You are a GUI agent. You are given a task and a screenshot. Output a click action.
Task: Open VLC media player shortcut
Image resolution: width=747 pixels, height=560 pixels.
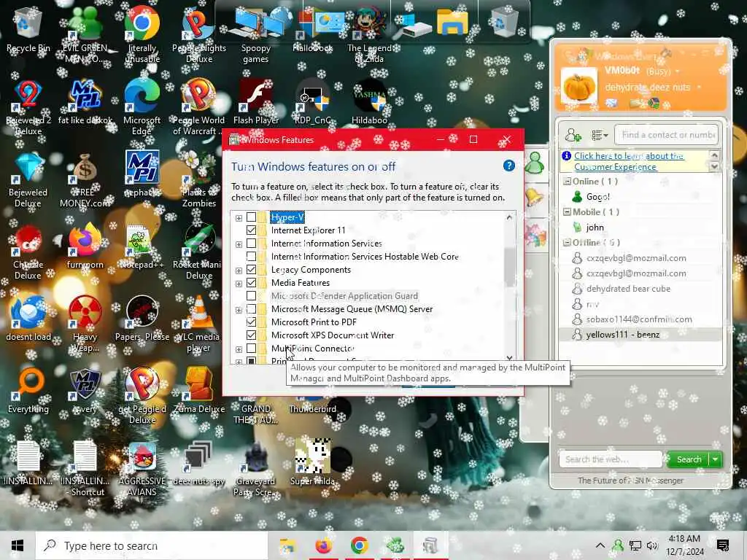[198, 324]
